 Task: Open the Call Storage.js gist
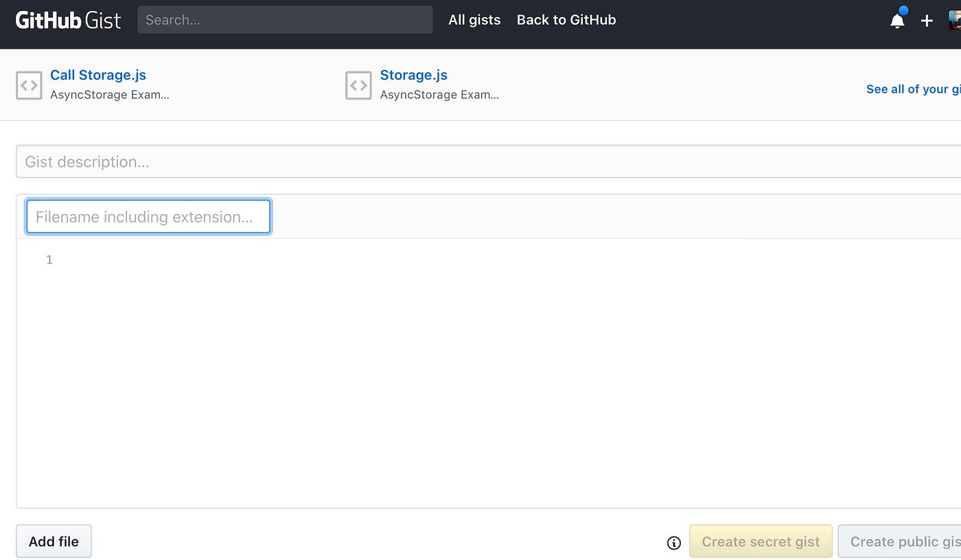[x=98, y=75]
